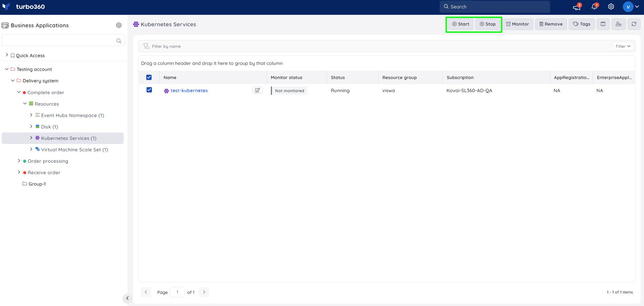This screenshot has width=644, height=306.
Task: Click the viswa resource group cell
Action: point(389,90)
